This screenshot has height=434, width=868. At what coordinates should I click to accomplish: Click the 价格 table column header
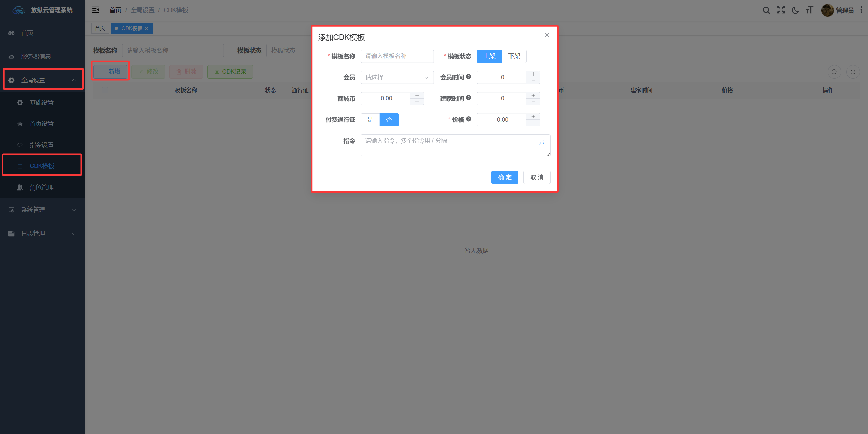(x=727, y=90)
